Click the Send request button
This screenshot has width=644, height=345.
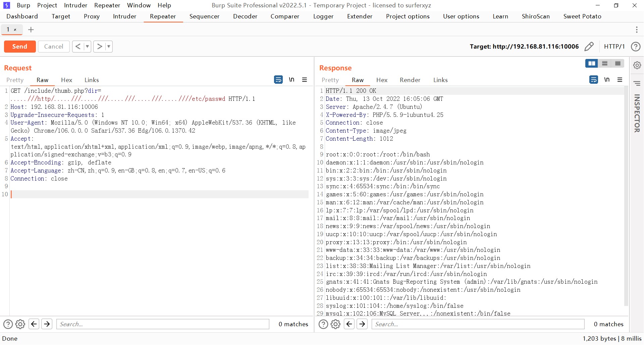coord(20,47)
